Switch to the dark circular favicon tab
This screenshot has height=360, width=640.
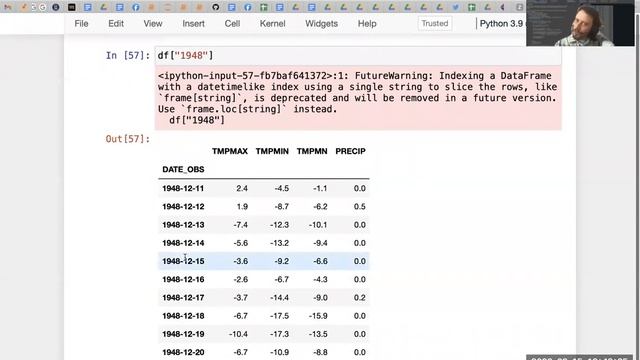tap(56, 7)
